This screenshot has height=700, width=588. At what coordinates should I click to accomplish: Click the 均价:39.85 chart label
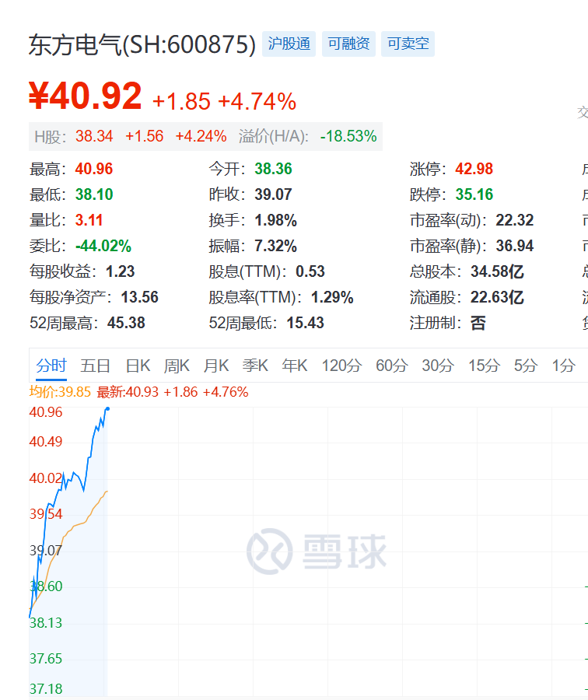(x=60, y=392)
